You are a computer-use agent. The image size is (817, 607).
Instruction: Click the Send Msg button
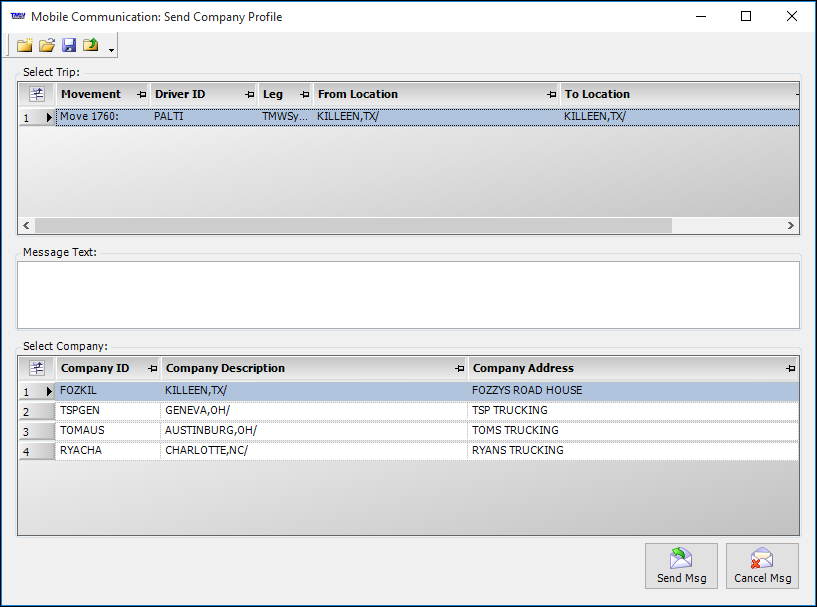click(681, 566)
